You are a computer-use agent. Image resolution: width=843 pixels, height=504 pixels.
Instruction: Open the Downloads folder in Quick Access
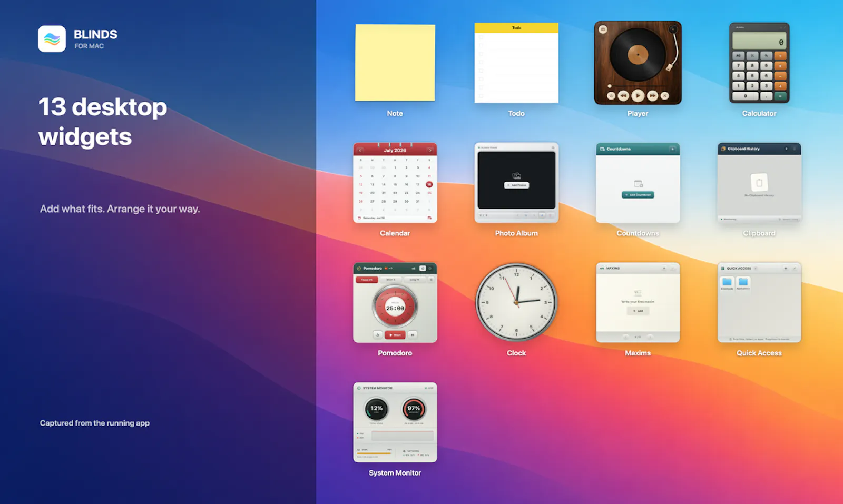click(x=727, y=283)
